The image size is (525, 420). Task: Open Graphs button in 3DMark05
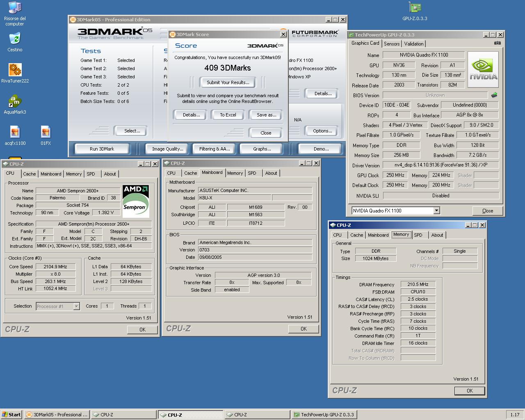[262, 149]
